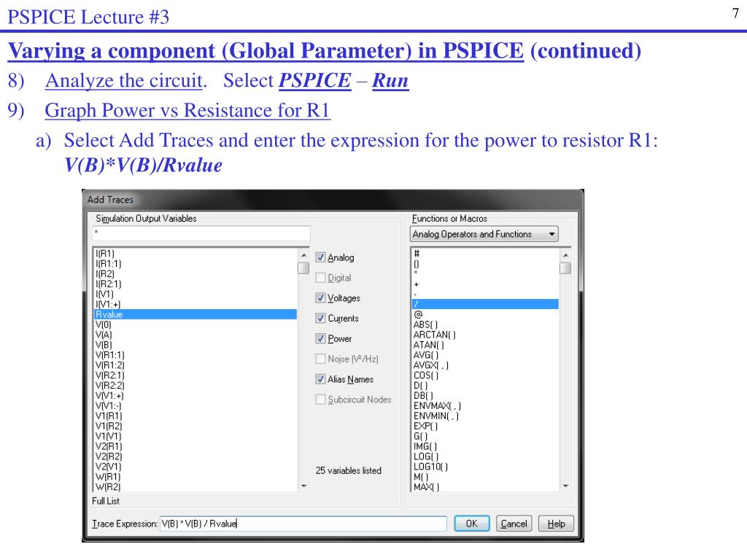Select V(R2:2) variable
The image size is (747, 560).
tap(110, 386)
